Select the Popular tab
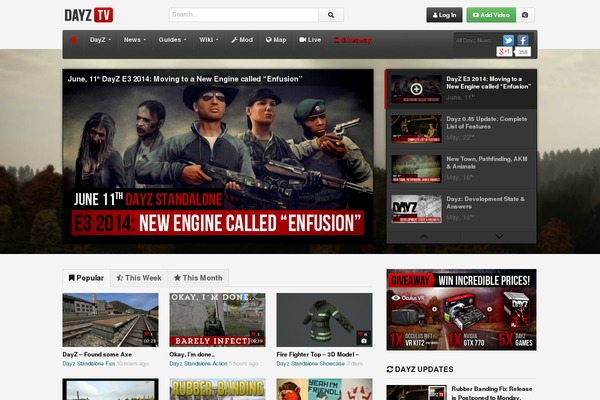Screen dimensions: 600x400 point(86,278)
